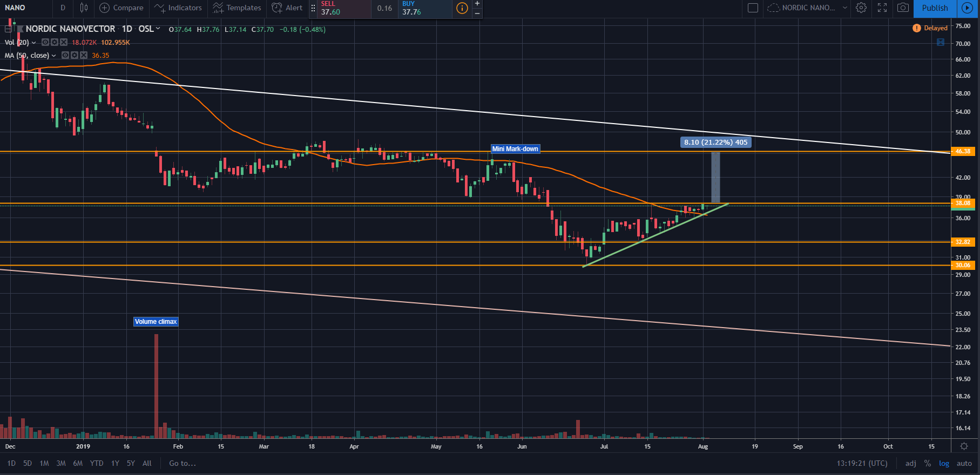Click the NANO symbol search field
This screenshot has width=980, height=475.
[26, 8]
